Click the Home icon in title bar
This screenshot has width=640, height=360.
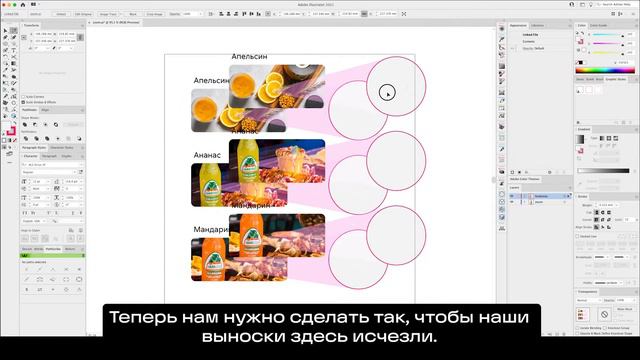point(23,4)
